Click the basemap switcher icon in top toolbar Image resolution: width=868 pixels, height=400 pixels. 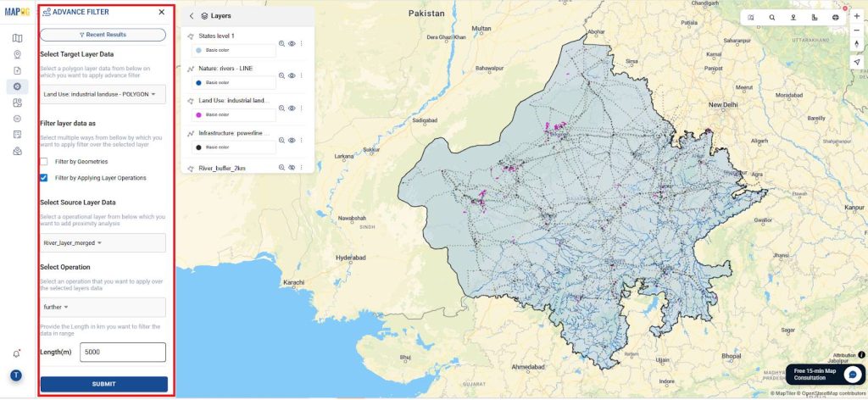click(751, 17)
